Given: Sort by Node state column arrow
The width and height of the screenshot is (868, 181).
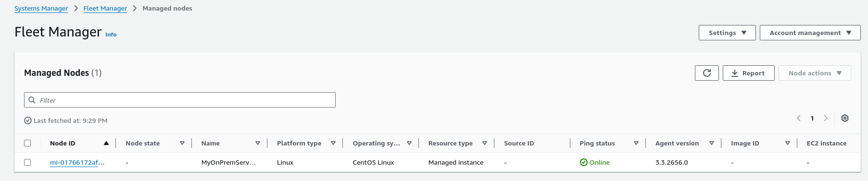Looking at the screenshot, I should tap(182, 143).
